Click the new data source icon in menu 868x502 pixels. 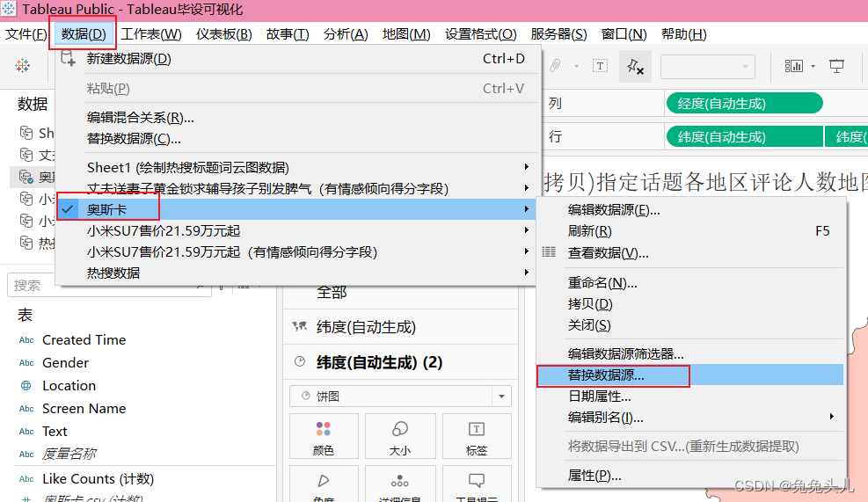pos(68,58)
